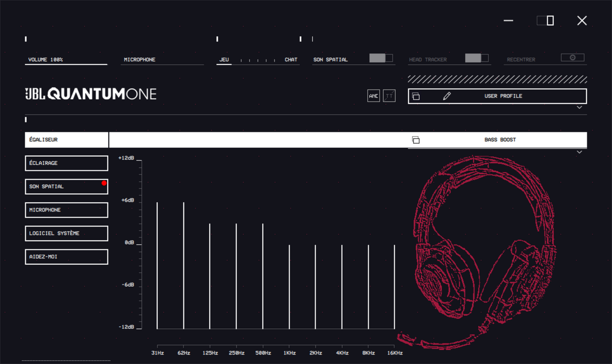The height and width of the screenshot is (364, 612).
Task: Open the Aidez-moi help section
Action: (x=66, y=257)
